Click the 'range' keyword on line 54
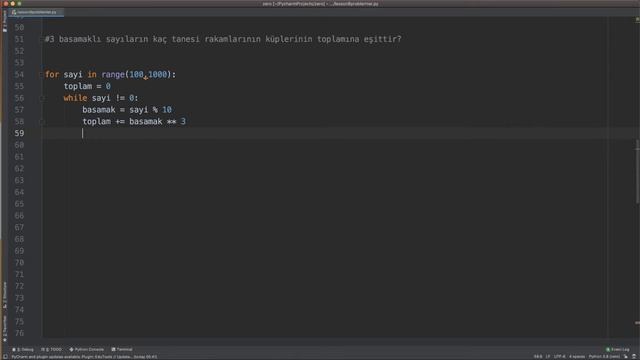This screenshot has height=360, width=640. point(113,75)
